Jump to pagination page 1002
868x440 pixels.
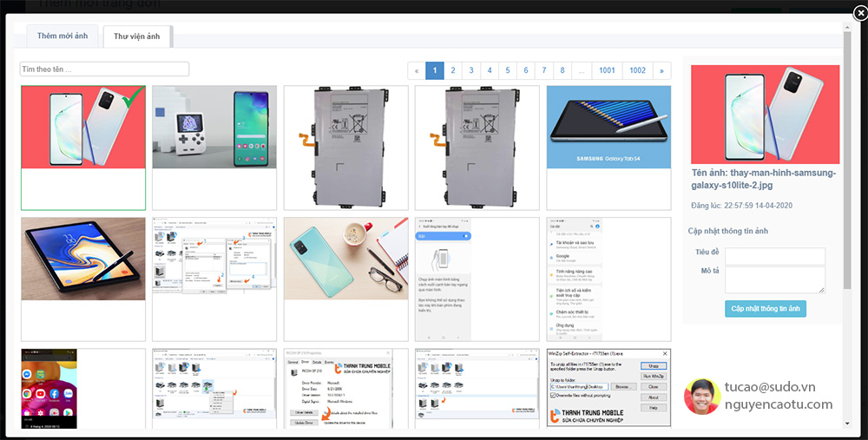638,70
